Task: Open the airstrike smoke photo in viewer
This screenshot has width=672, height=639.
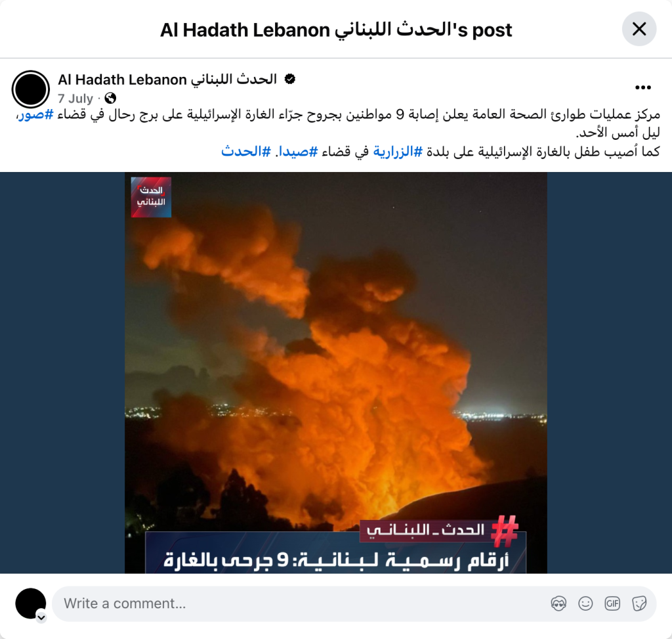Action: 336,372
